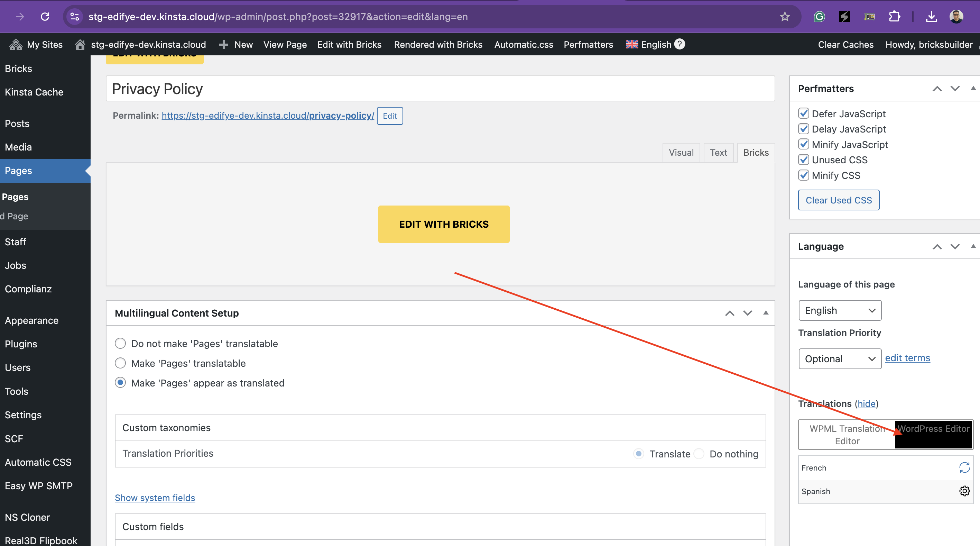Open Media in the admin sidebar
Viewport: 980px width, 546px height.
pyautogui.click(x=18, y=147)
